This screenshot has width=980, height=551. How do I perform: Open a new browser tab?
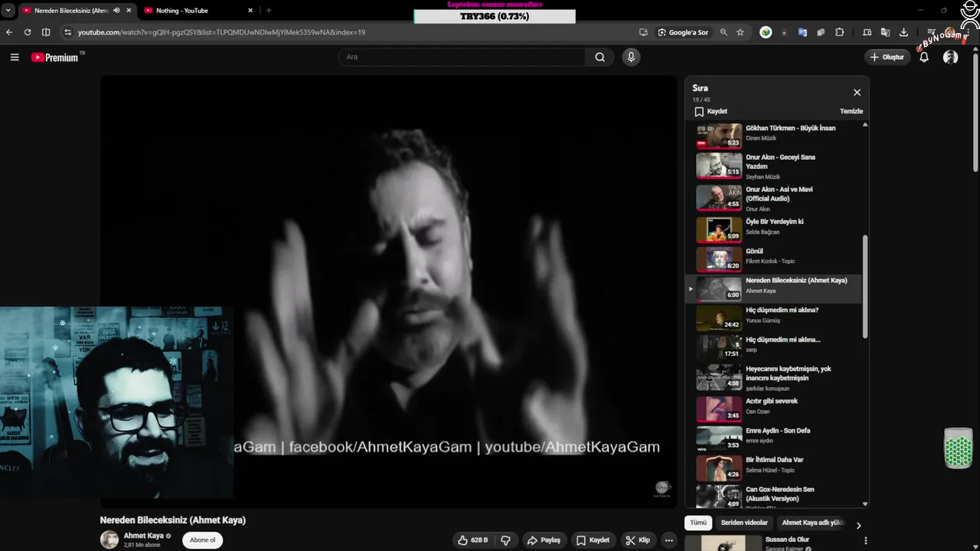pyautogui.click(x=269, y=11)
